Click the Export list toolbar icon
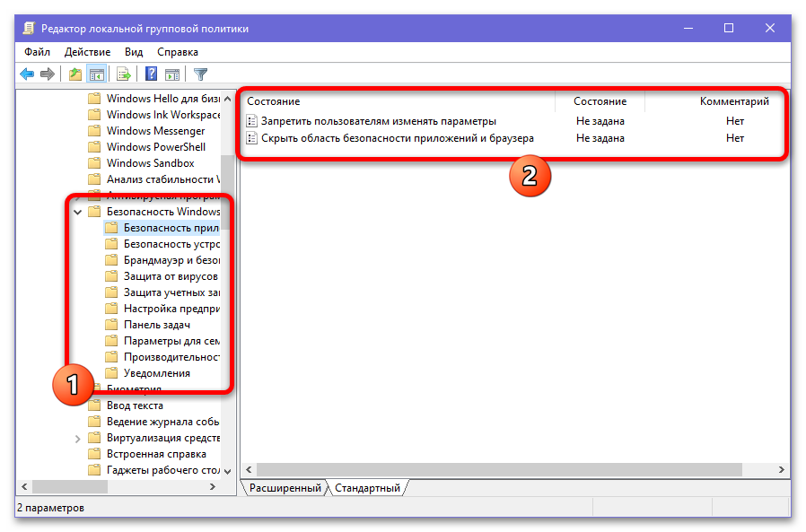Screen dimensions: 806x532 [123, 74]
